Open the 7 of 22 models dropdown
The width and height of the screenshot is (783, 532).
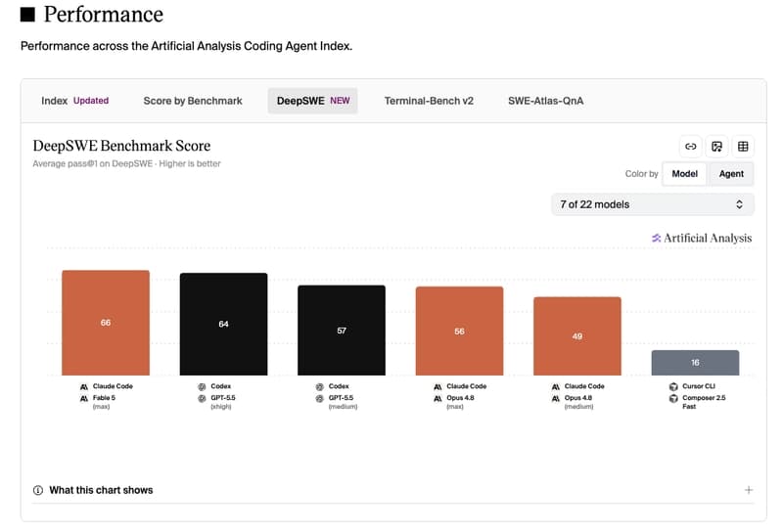tap(652, 204)
